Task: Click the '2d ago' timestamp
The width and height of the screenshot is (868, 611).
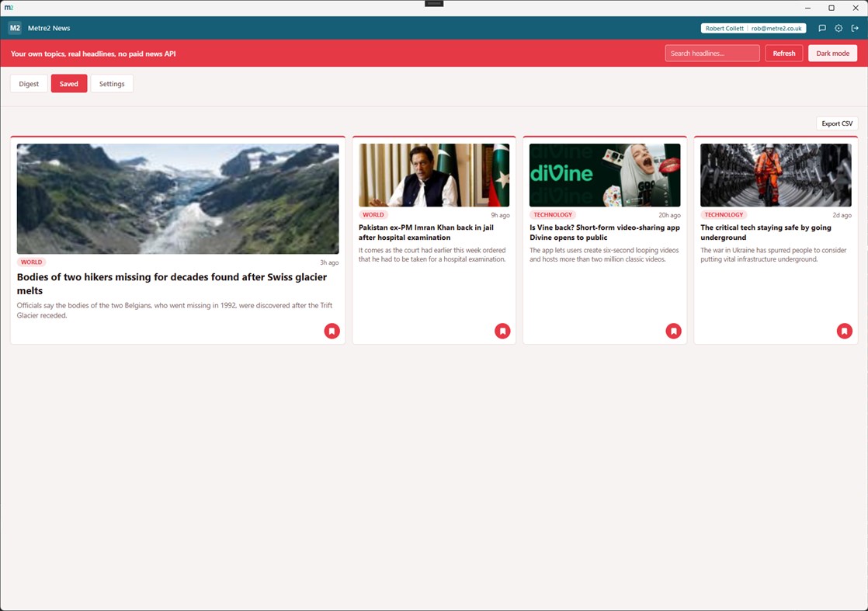Action: click(x=842, y=215)
